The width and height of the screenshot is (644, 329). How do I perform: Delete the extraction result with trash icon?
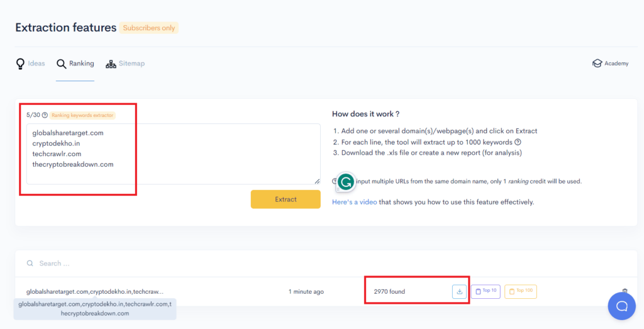625,291
